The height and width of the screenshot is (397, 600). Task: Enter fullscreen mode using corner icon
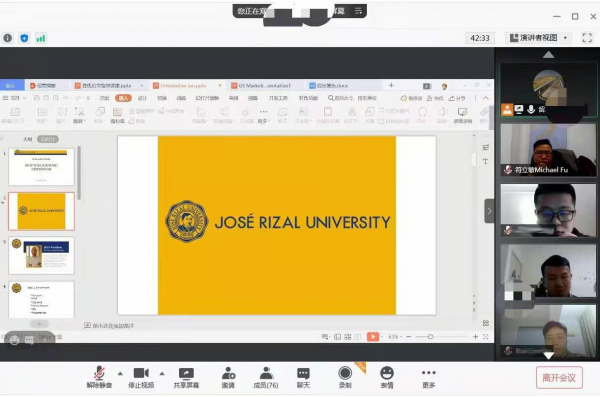pyautogui.click(x=587, y=38)
